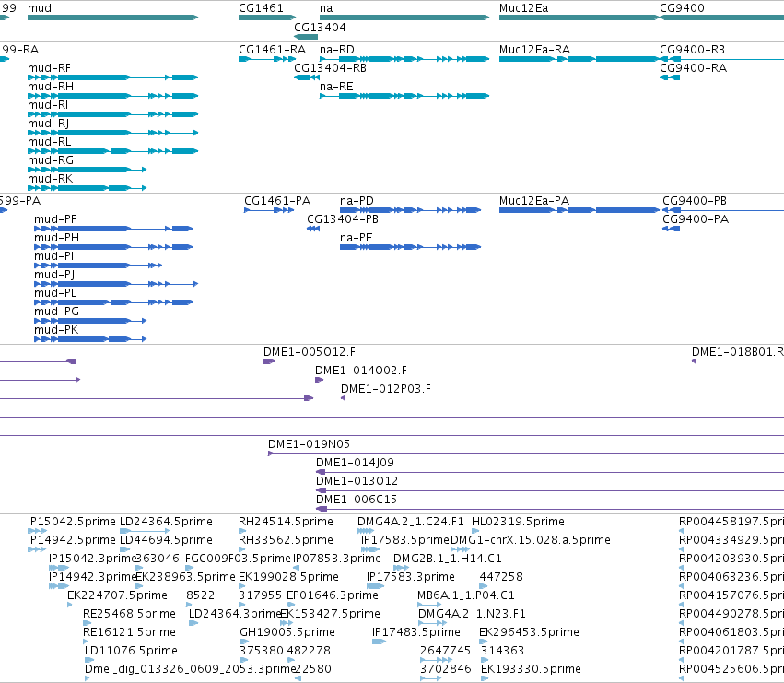This screenshot has width=784, height=683.
Task: Click EST IP17583.5prime
Action: click(x=370, y=549)
